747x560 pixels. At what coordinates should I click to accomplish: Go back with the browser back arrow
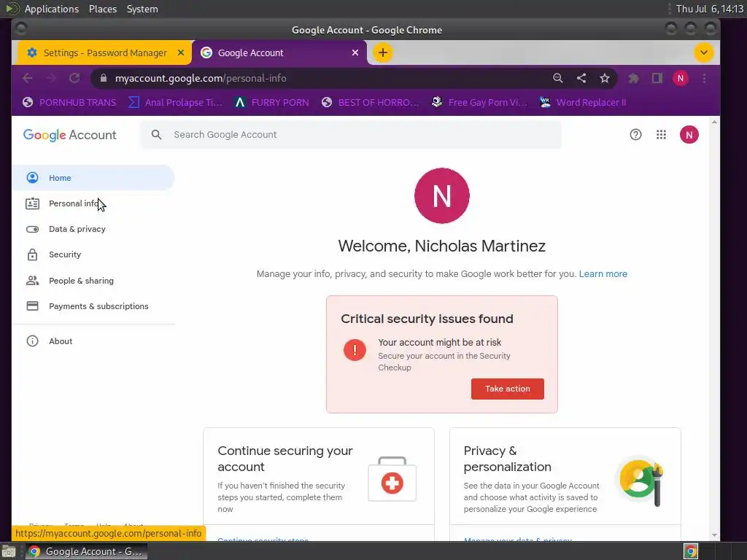[28, 78]
